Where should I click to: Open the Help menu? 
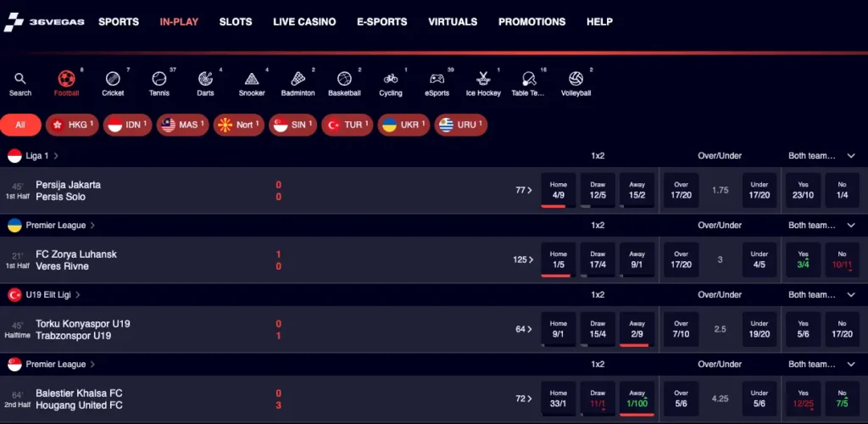pyautogui.click(x=599, y=22)
